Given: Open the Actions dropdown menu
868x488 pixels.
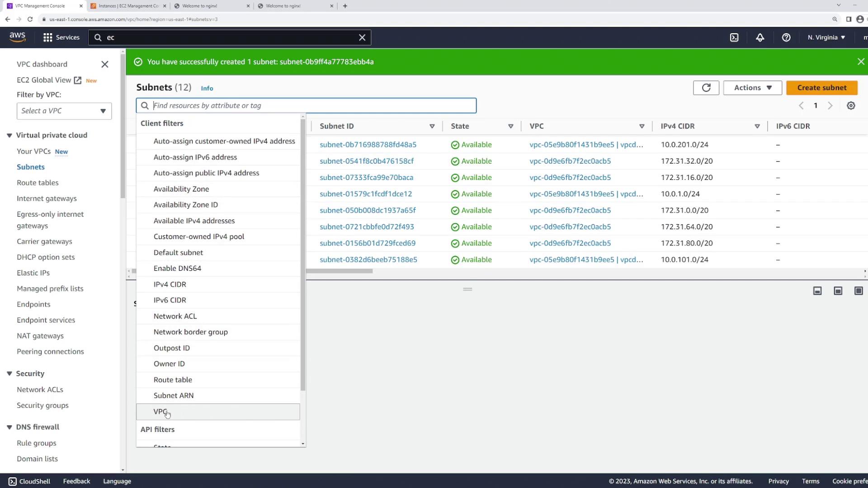Looking at the screenshot, I should [752, 88].
